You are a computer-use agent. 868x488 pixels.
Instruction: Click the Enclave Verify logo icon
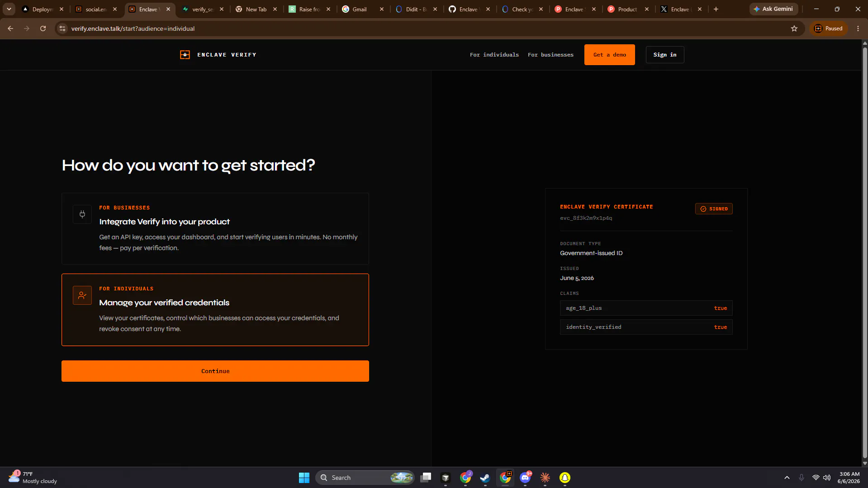point(185,55)
